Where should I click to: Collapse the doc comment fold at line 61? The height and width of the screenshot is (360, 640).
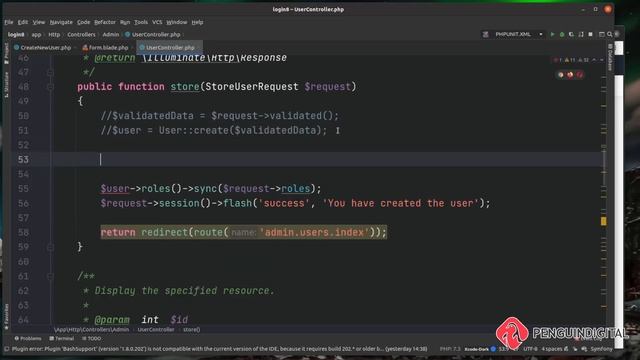coord(50,276)
